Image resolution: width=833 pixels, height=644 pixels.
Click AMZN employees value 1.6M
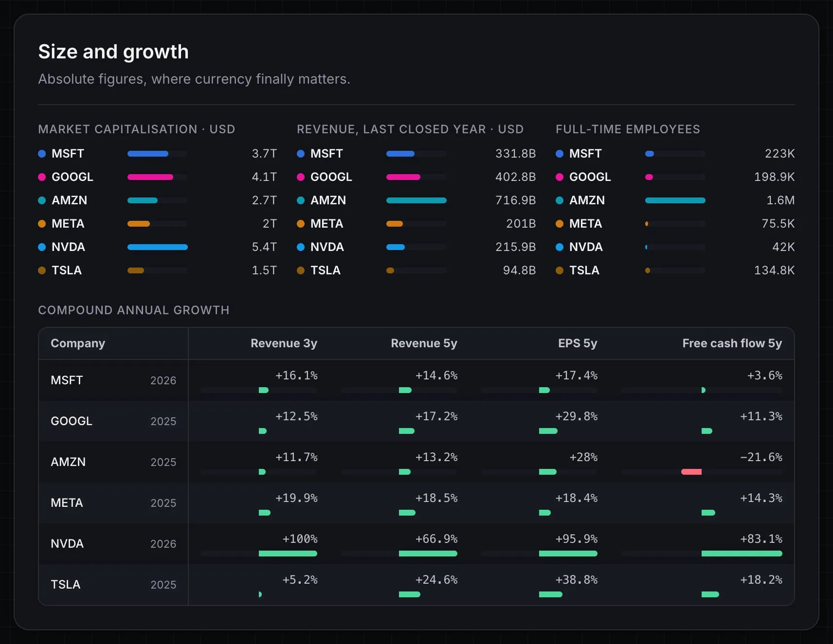[781, 200]
